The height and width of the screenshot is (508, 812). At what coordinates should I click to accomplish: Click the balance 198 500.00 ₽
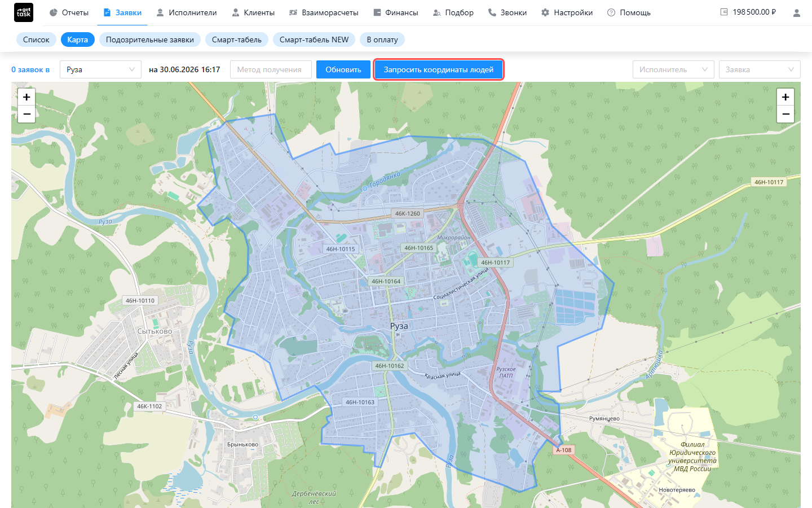754,12
